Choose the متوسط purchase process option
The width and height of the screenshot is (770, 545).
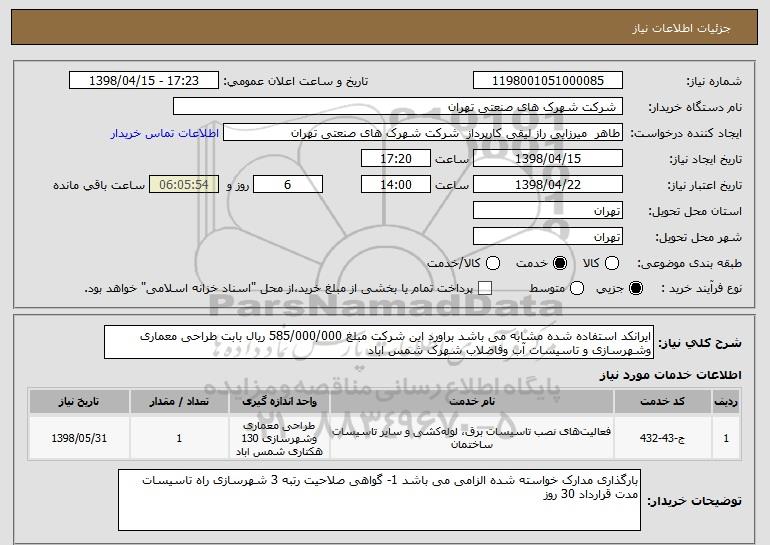[577, 288]
